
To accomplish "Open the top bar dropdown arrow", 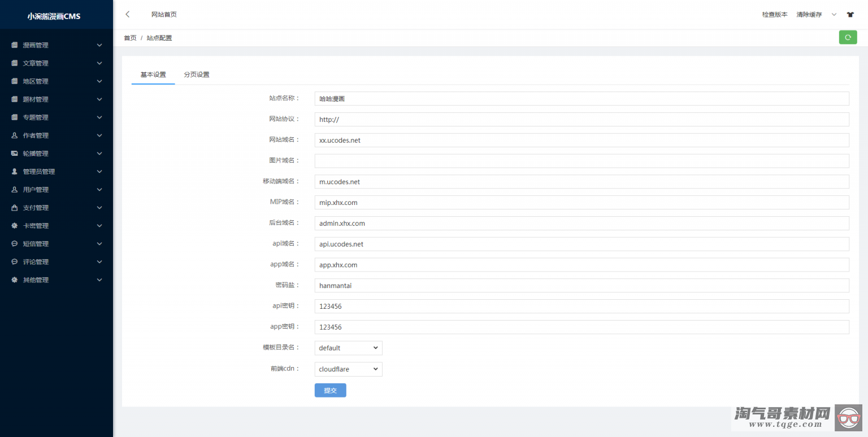I will [x=834, y=15].
